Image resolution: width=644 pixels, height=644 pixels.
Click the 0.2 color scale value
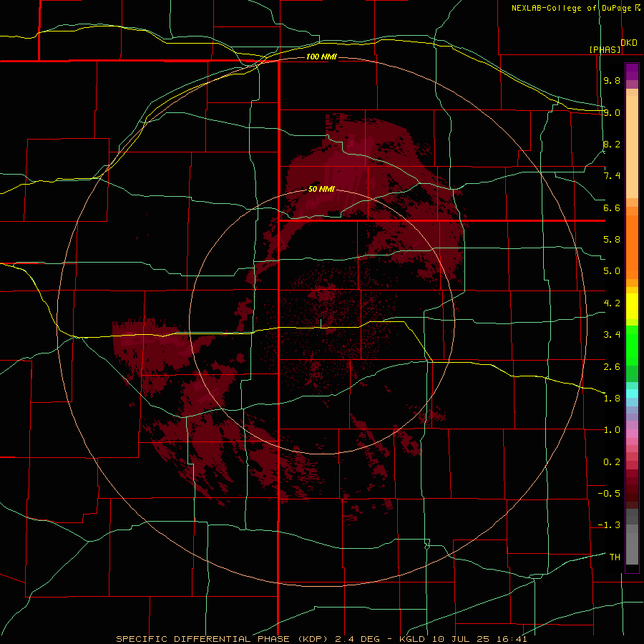(x=612, y=462)
